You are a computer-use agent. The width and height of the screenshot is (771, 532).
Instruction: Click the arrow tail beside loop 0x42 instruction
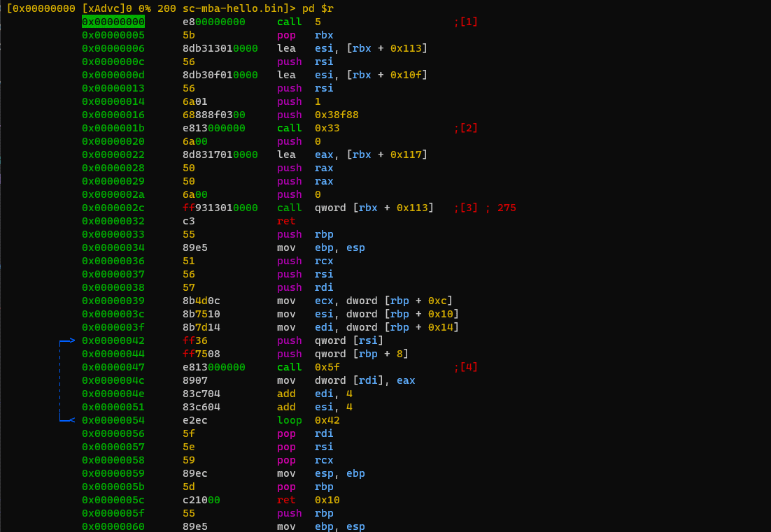[x=69, y=419]
